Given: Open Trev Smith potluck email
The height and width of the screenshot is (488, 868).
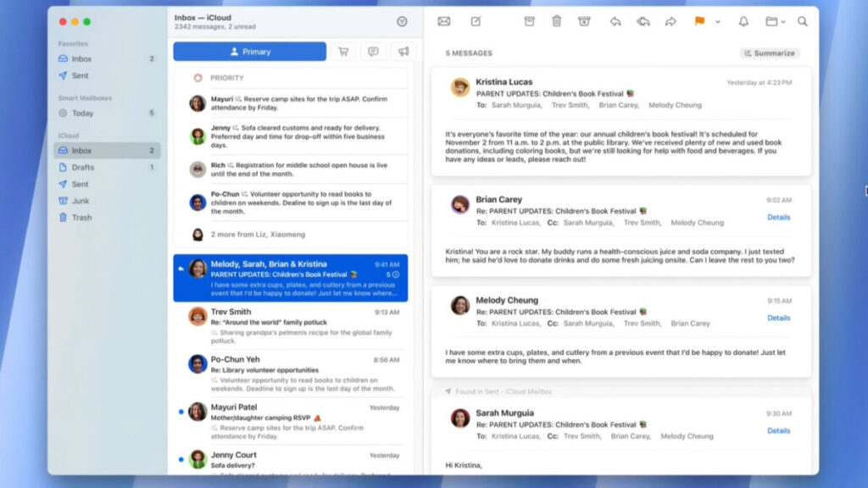Looking at the screenshot, I should click(291, 326).
